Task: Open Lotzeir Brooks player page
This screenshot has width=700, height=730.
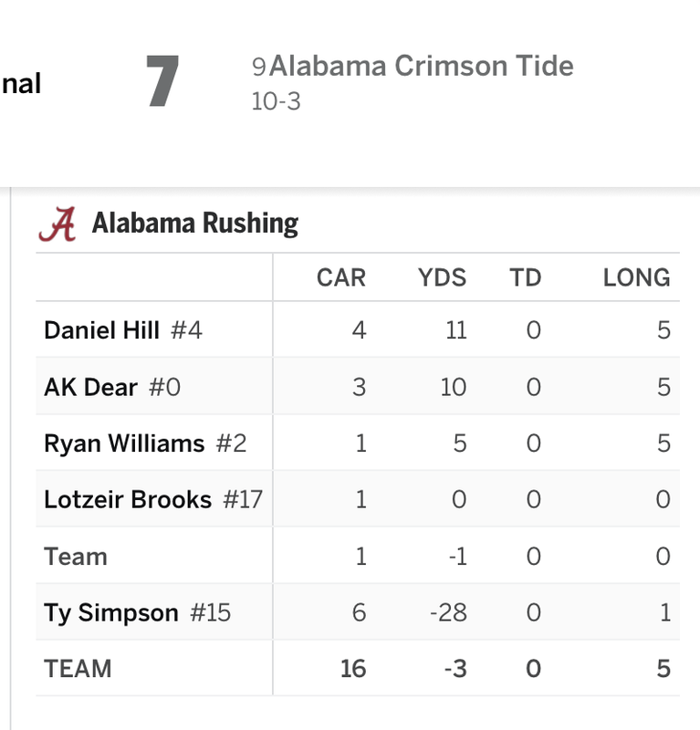Action: point(128,500)
